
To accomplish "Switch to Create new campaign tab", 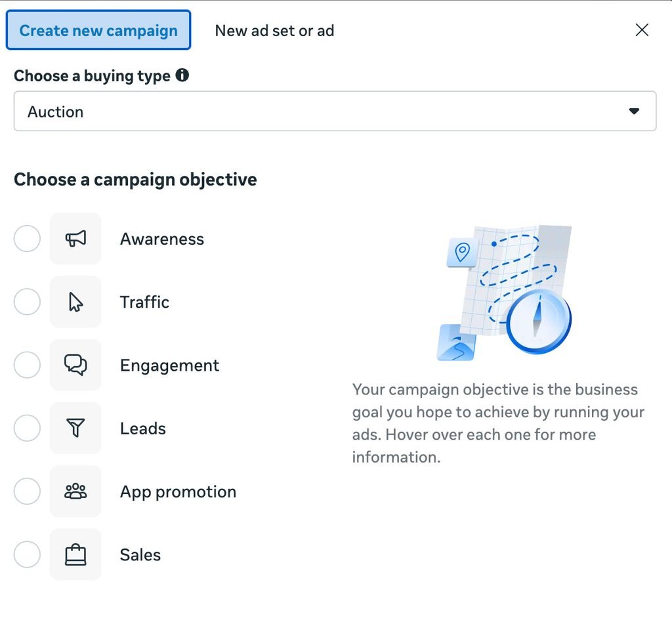I will click(x=98, y=30).
